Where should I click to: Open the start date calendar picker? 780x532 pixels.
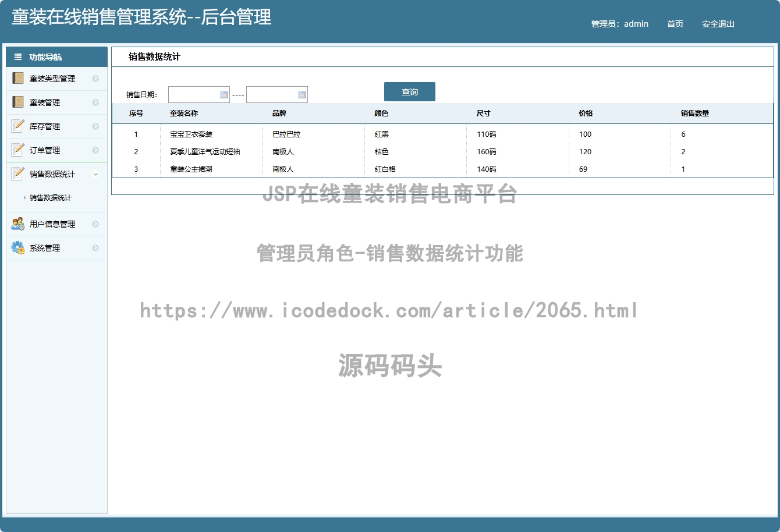pos(224,94)
